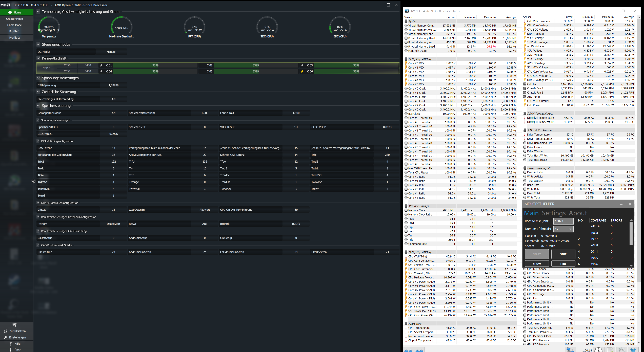This screenshot has width=644, height=352.
Task: Click the Home icon in Ryzen Master sidebar
Action: pos(10,12)
